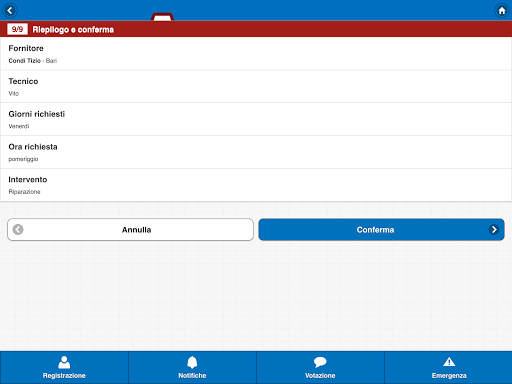Click the chevron arrow on Conferma button
The width and height of the screenshot is (512, 384).
(494, 230)
